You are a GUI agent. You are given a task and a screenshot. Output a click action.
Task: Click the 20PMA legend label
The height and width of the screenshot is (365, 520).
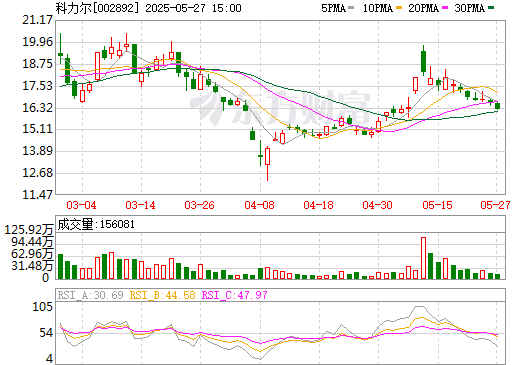(423, 8)
